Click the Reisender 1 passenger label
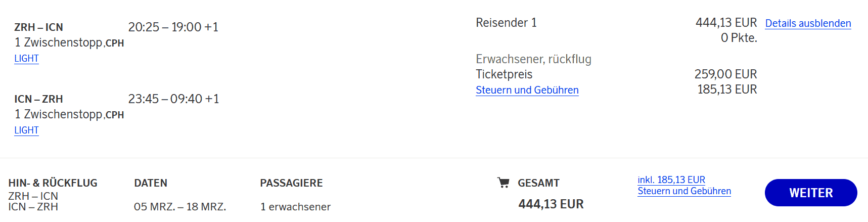 506,23
